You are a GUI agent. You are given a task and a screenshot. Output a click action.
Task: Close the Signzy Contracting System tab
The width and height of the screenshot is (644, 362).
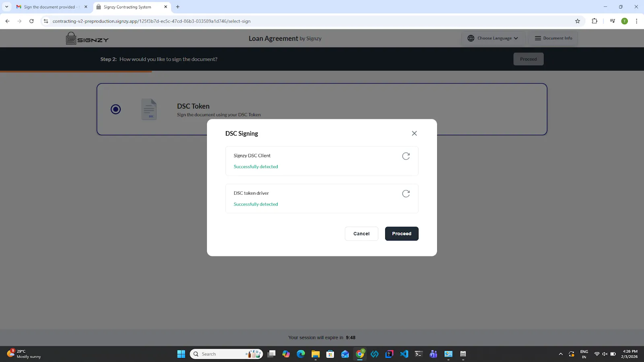point(165,7)
